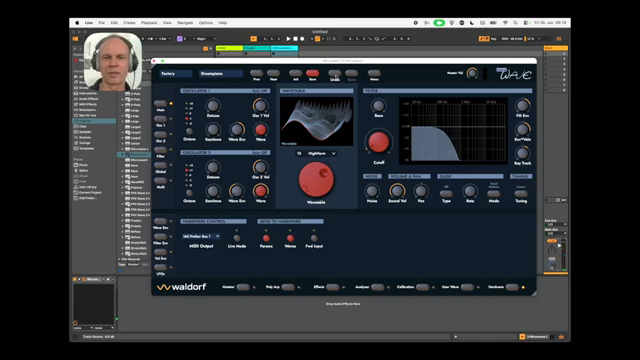This screenshot has height=360, width=640.
Task: Open the Wave Env page button
Action: click(160, 222)
